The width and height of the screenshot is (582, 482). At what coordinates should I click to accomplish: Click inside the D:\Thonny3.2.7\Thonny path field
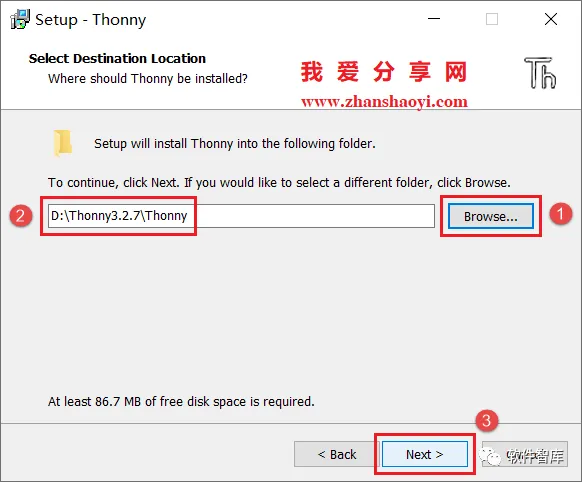pos(241,216)
